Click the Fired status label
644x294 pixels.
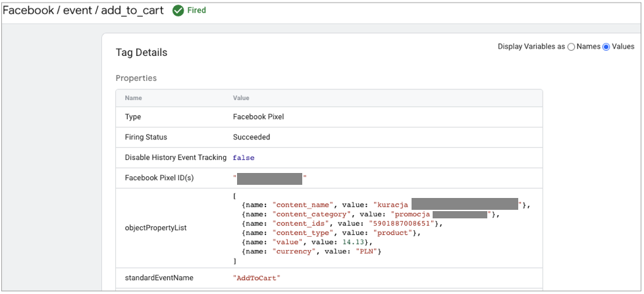[196, 11]
